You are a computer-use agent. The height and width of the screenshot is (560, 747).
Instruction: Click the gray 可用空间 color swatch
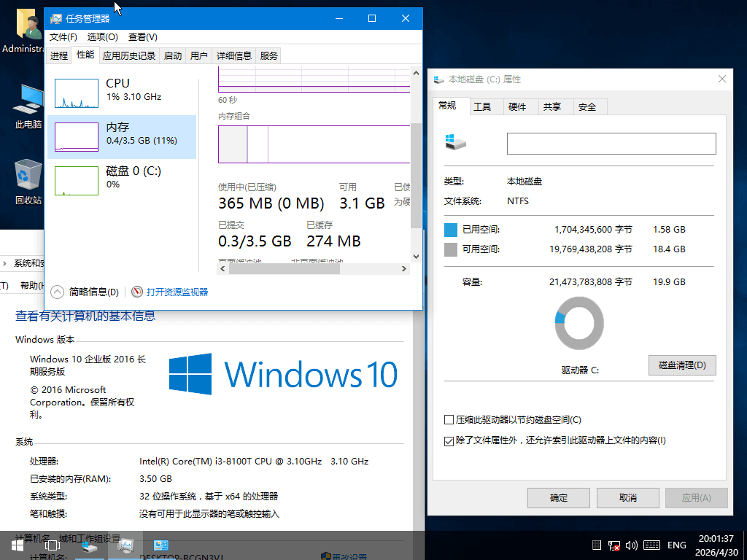[451, 249]
